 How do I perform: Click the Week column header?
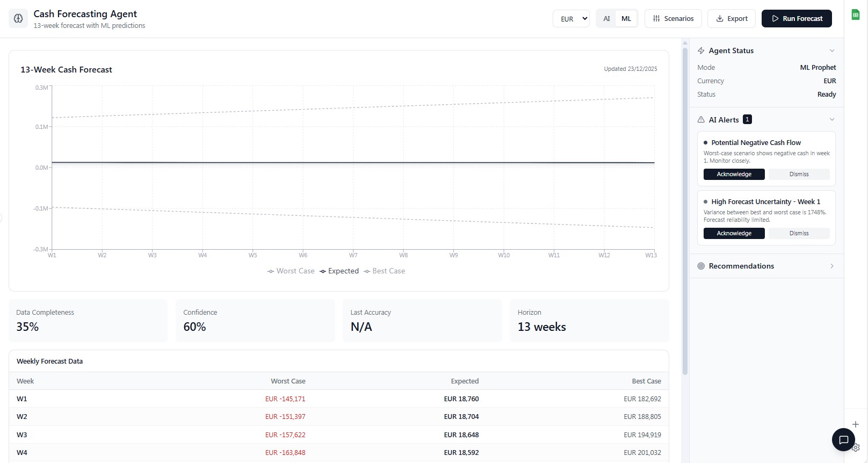pyautogui.click(x=25, y=381)
